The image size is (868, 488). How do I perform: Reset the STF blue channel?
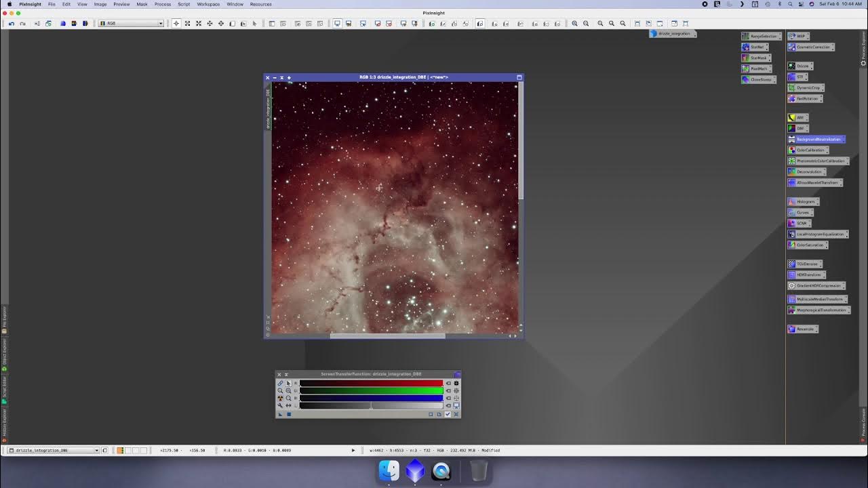click(448, 398)
